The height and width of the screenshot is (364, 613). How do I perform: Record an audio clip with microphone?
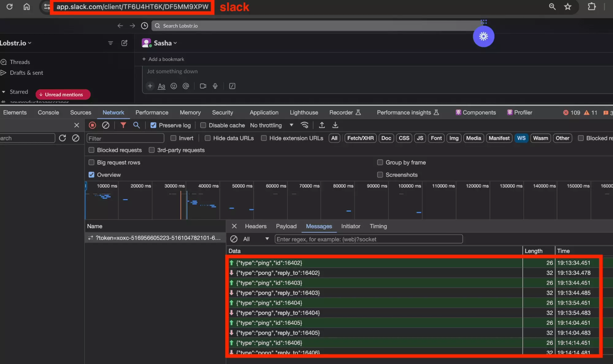pos(215,86)
